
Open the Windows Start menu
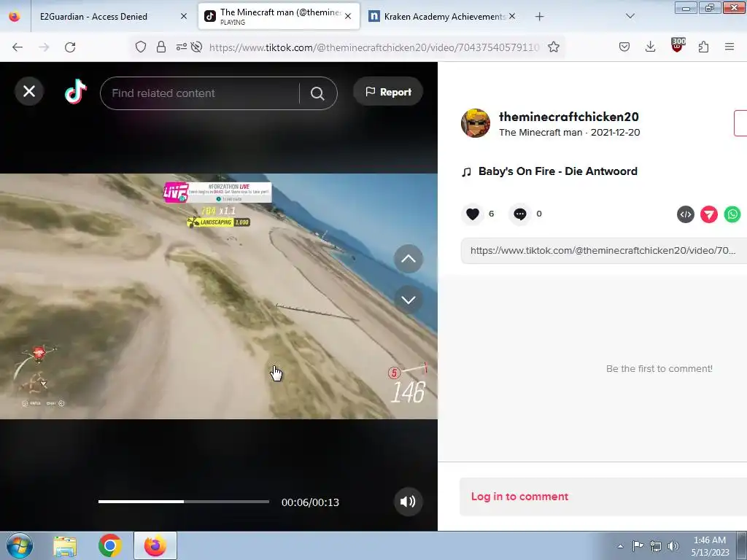pos(20,545)
